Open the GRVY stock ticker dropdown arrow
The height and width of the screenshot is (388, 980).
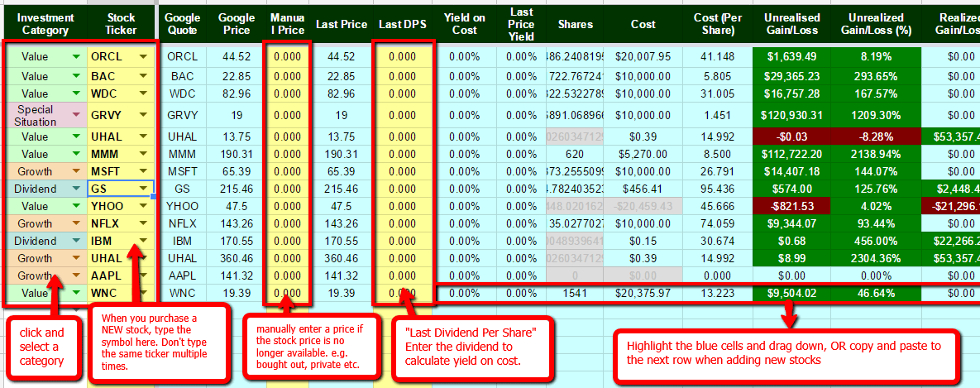[144, 115]
